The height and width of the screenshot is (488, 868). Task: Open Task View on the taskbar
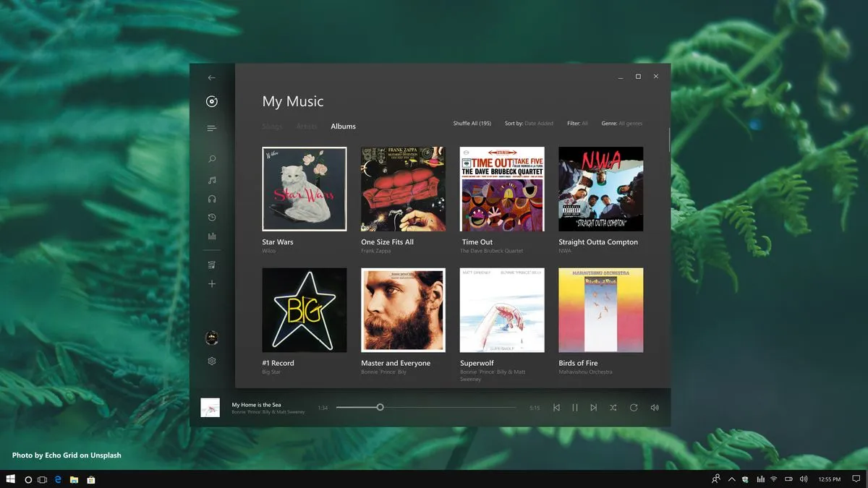point(42,479)
